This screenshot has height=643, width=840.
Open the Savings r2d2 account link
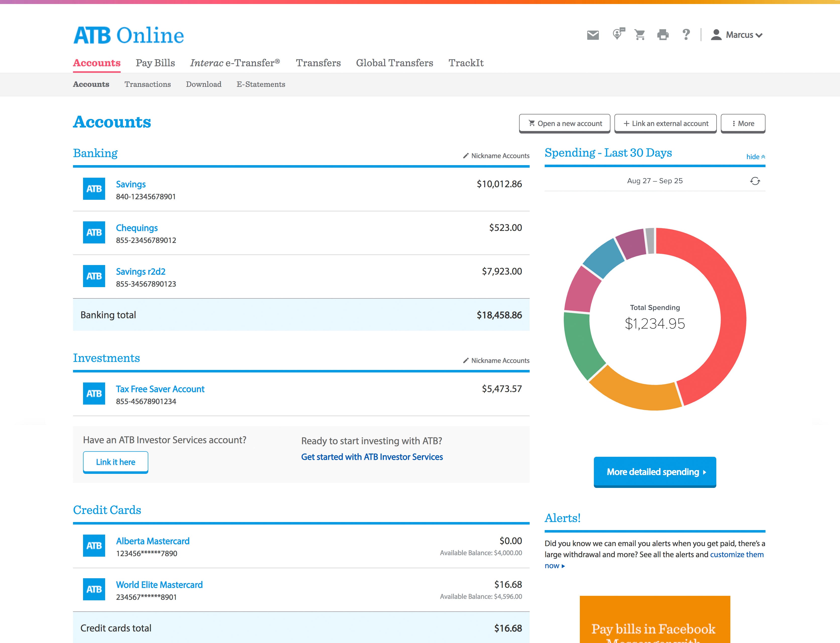pos(141,271)
